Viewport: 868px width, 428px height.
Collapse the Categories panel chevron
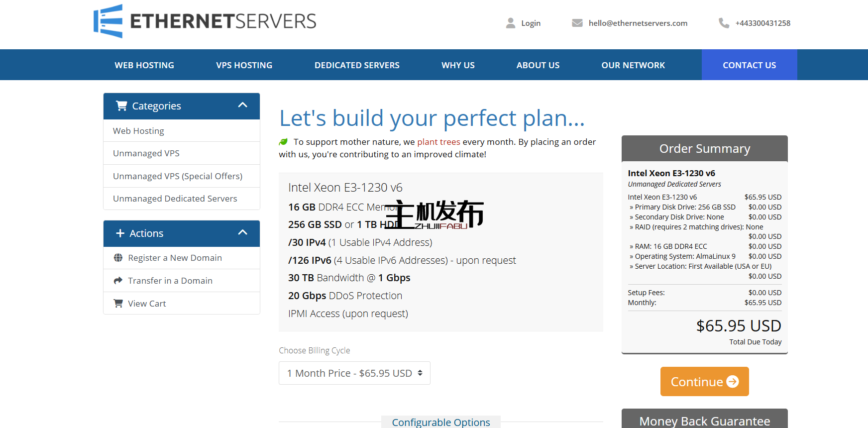coord(242,105)
